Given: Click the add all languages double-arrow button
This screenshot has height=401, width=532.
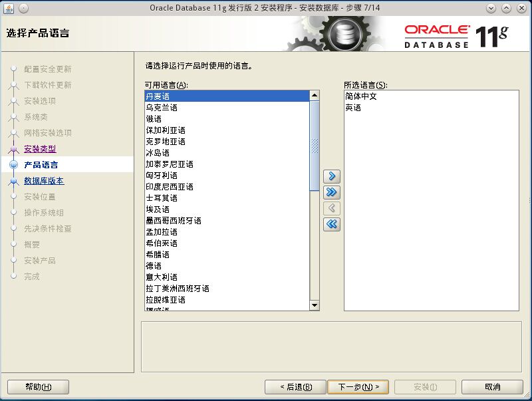Looking at the screenshot, I should 331,192.
